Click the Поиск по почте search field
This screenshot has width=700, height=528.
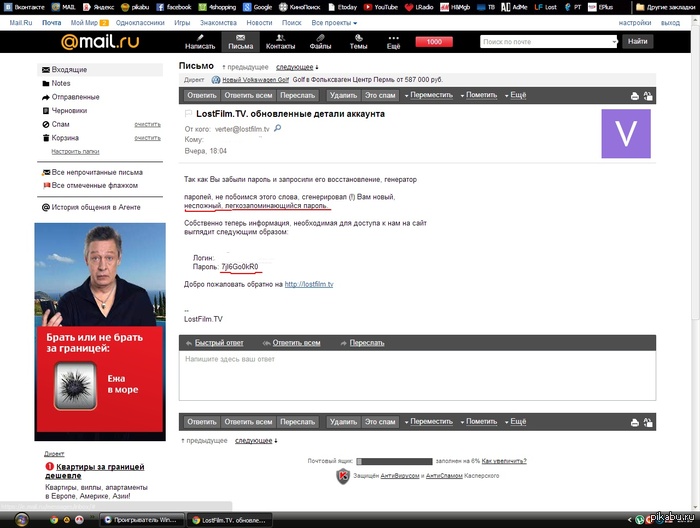(x=547, y=42)
